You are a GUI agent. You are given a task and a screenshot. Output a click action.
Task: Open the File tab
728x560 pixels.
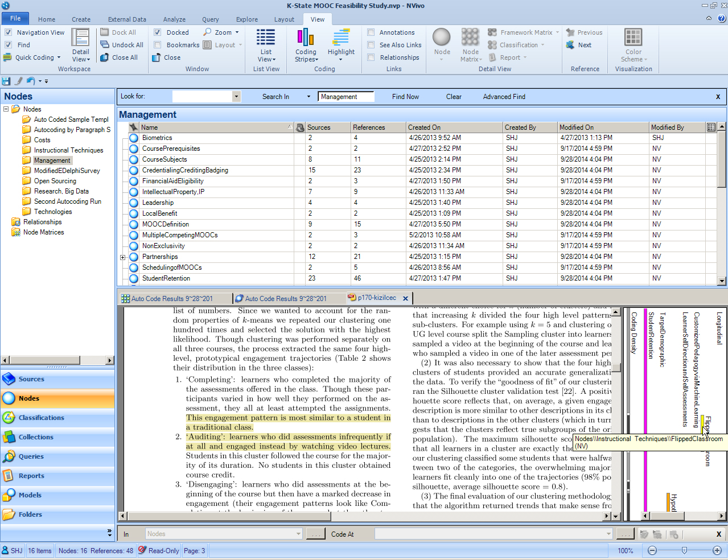pos(15,18)
